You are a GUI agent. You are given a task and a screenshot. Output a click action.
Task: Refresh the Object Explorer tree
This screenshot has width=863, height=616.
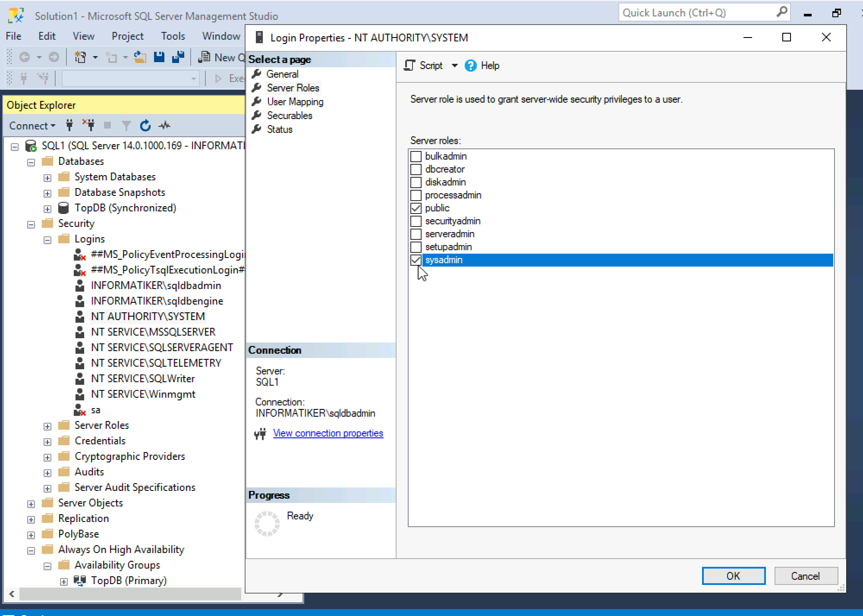[x=145, y=126]
